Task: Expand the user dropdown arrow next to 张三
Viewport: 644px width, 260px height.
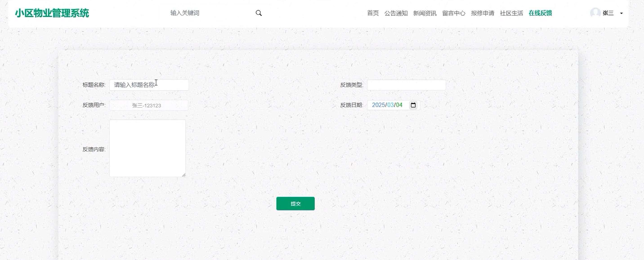Action: point(621,13)
